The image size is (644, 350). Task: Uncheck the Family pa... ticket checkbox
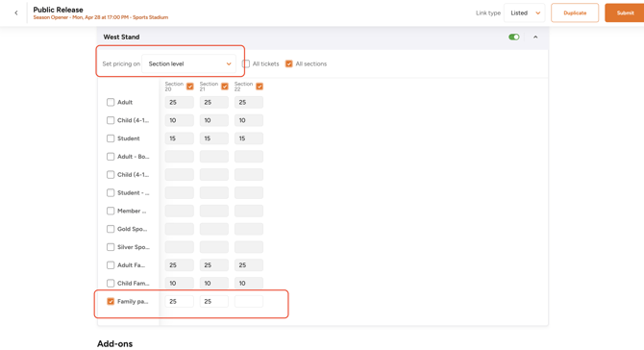tap(111, 301)
